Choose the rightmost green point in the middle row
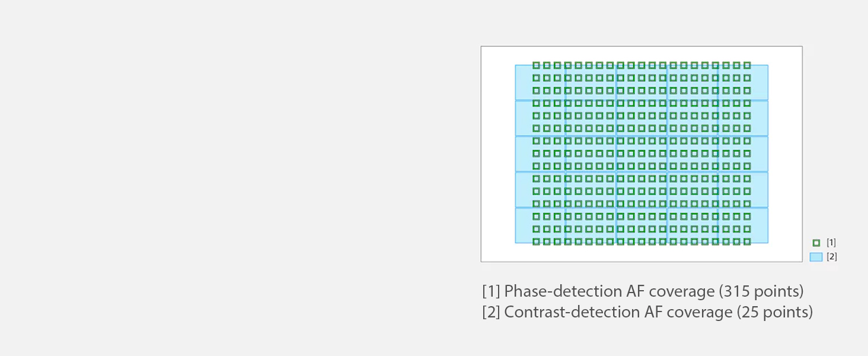868x356 pixels. tap(747, 153)
